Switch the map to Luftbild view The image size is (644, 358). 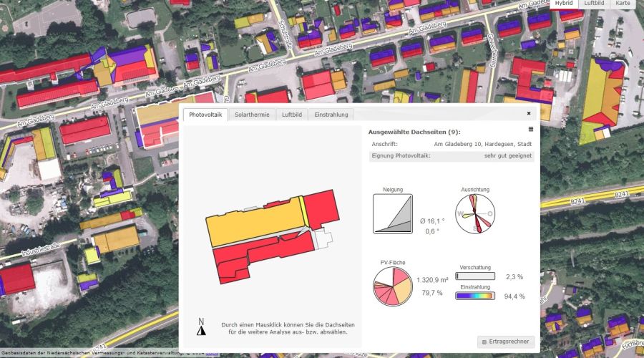point(594,4)
